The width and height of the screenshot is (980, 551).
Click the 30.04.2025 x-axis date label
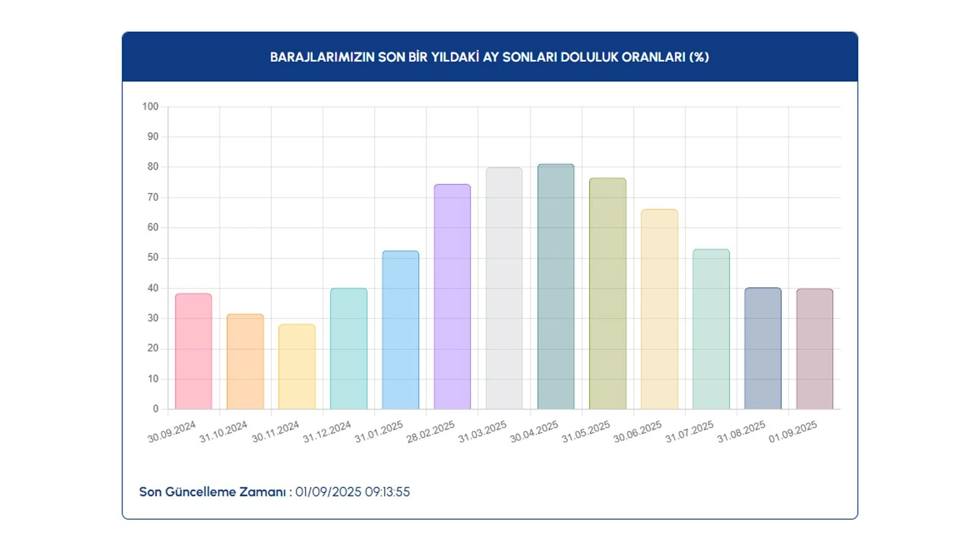click(x=534, y=432)
